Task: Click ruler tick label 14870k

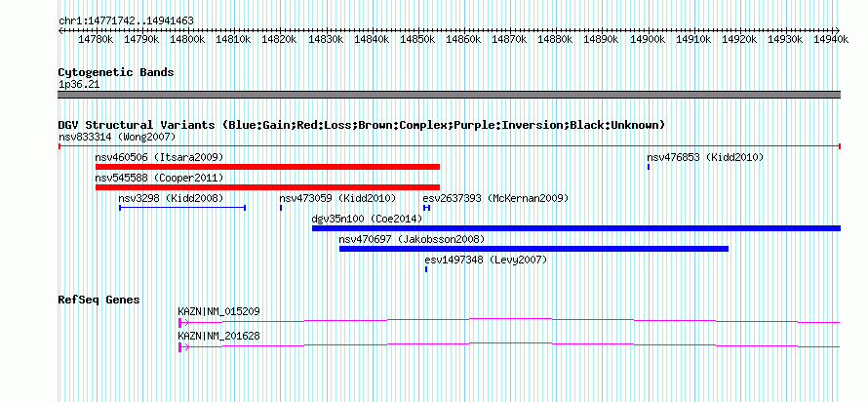Action: tap(509, 39)
